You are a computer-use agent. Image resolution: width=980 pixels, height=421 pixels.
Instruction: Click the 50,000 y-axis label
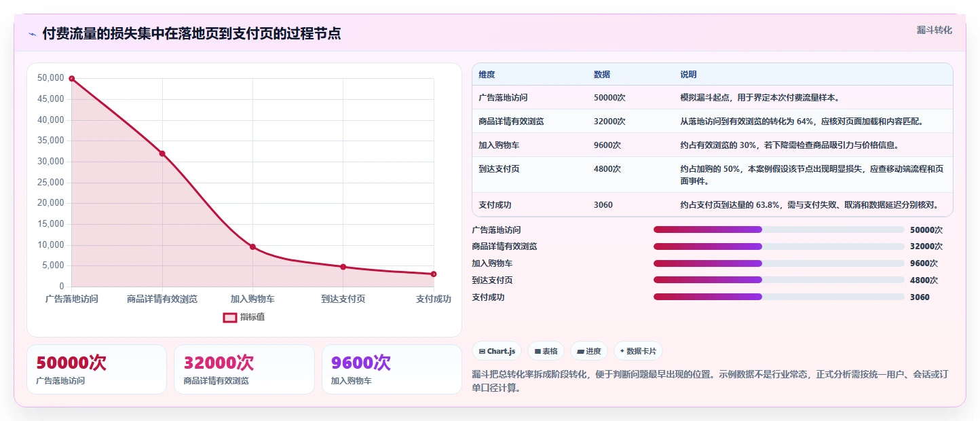(50, 78)
